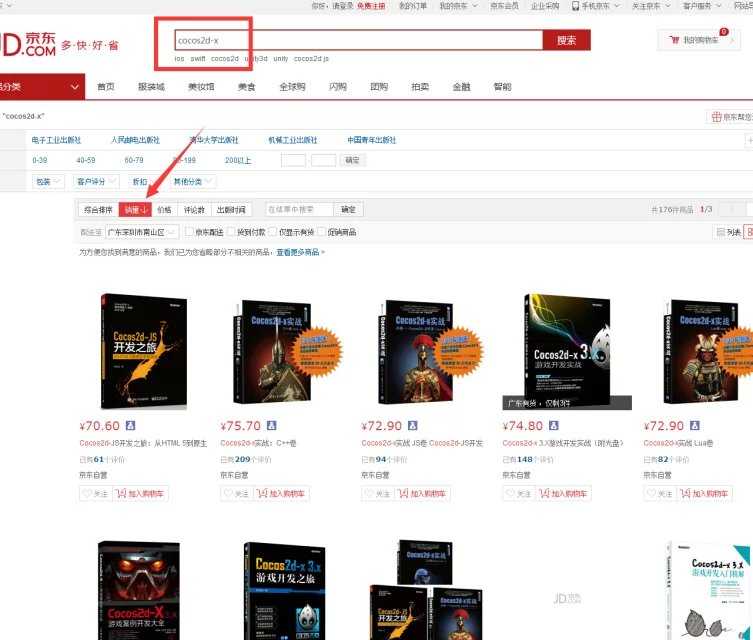Screen dimensions: 753x640
Task: Add Cocos2d-x实战 Lua卷 to cart
Action: click(x=704, y=494)
